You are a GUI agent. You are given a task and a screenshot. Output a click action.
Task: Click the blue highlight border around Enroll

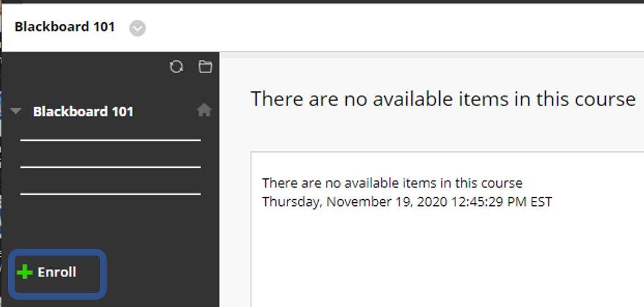57,251
